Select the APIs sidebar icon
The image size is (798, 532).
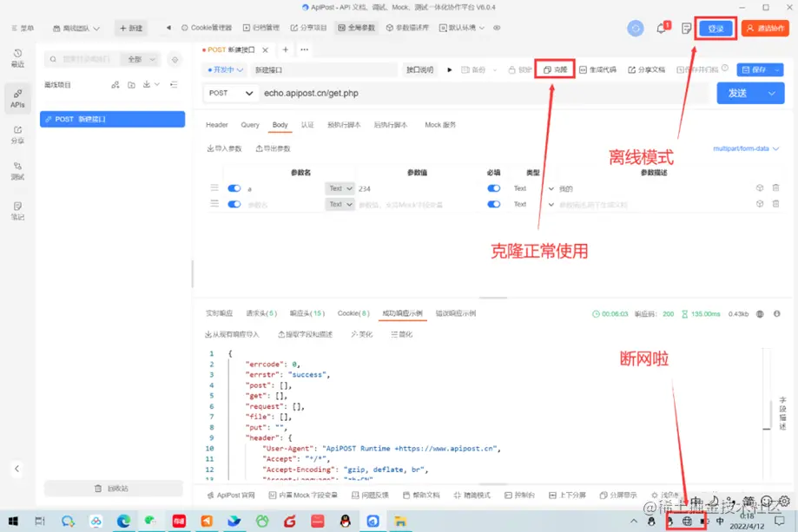18,99
